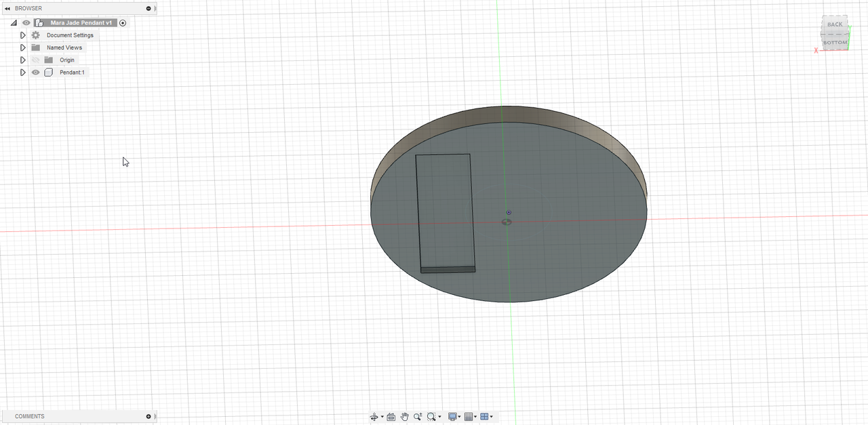This screenshot has width=868, height=425.
Task: Expand the Origin folder
Action: pos(23,60)
